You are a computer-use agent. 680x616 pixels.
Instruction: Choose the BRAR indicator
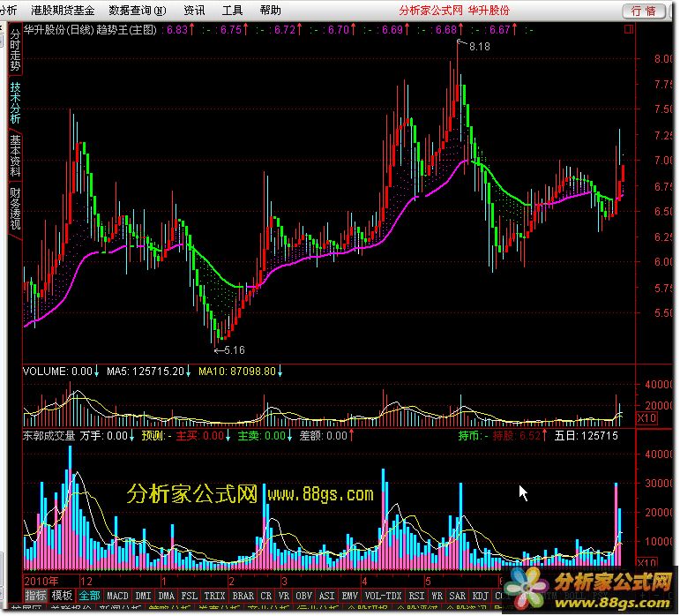click(x=243, y=596)
